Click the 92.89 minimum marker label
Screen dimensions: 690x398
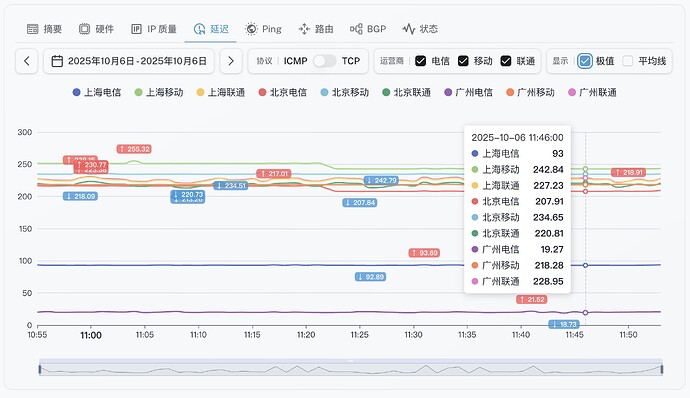(371, 277)
